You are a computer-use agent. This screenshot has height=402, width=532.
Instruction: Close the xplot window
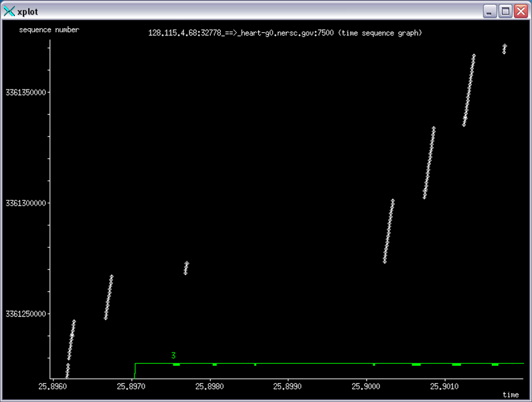coord(521,11)
